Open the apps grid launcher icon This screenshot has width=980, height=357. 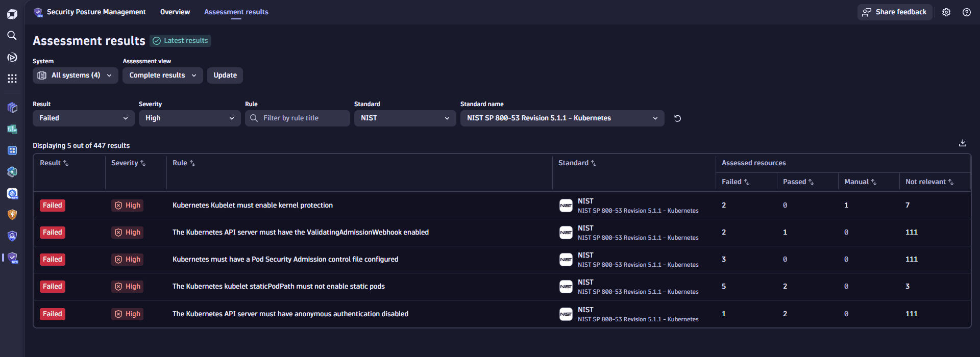(12, 79)
